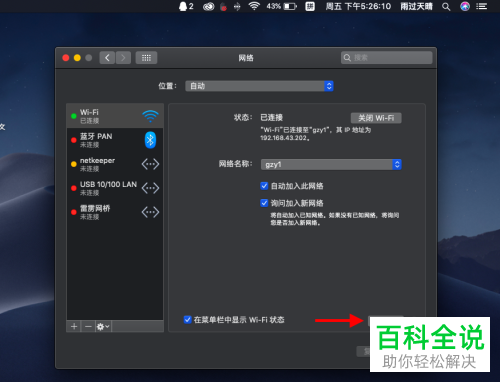This screenshot has height=382, width=500.
Task: Add a new network service with plus
Action: (74, 326)
